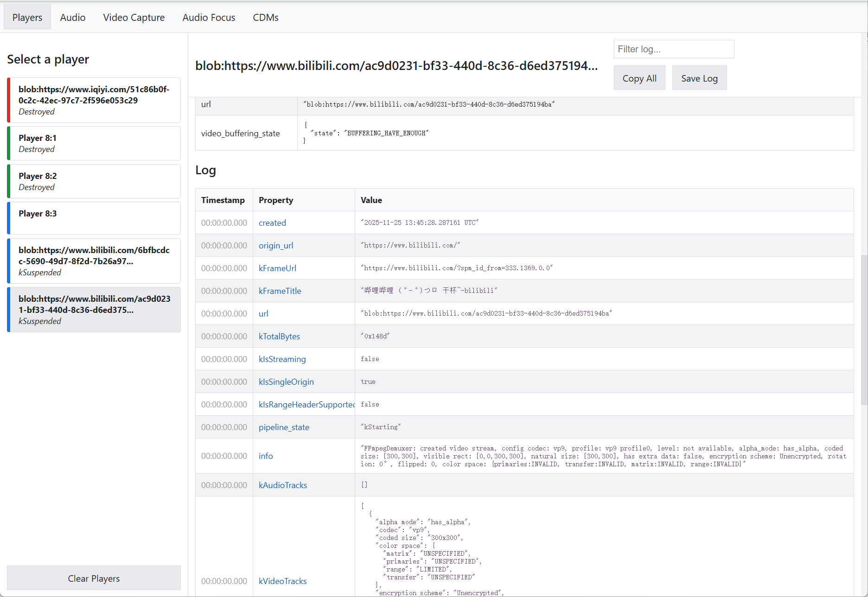This screenshot has height=597, width=868.
Task: Select the Audio Focus tab
Action: tap(209, 18)
